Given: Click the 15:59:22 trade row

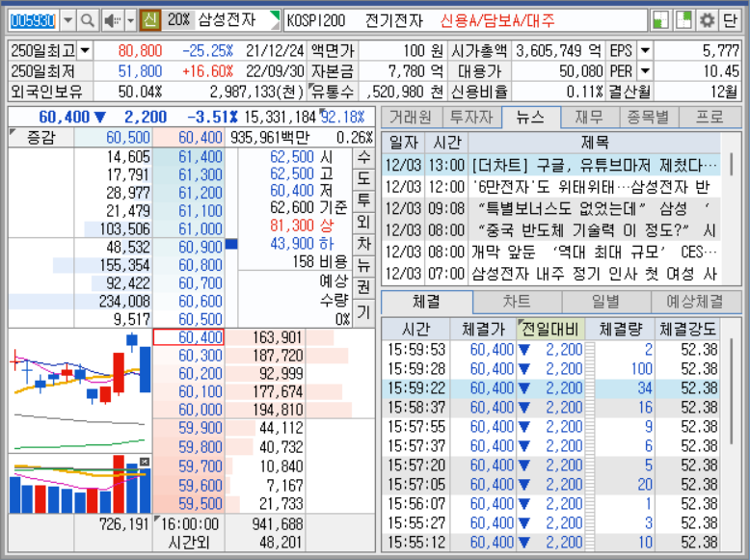Looking at the screenshot, I should coord(551,387).
